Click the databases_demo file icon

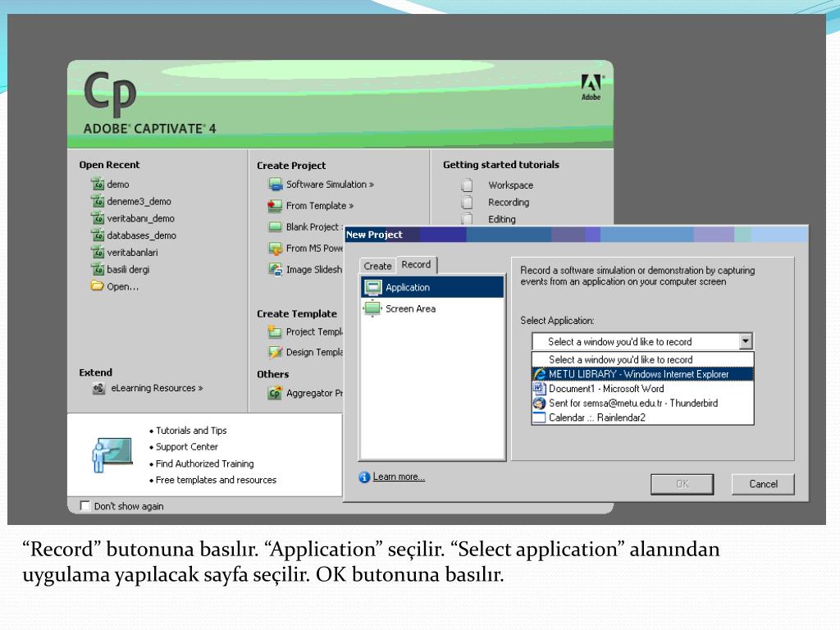[98, 235]
